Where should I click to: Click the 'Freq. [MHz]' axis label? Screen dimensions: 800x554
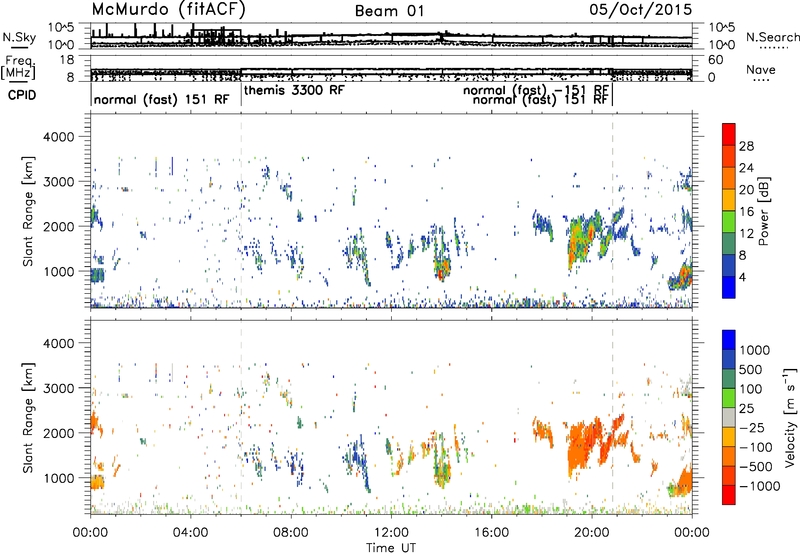point(19,67)
